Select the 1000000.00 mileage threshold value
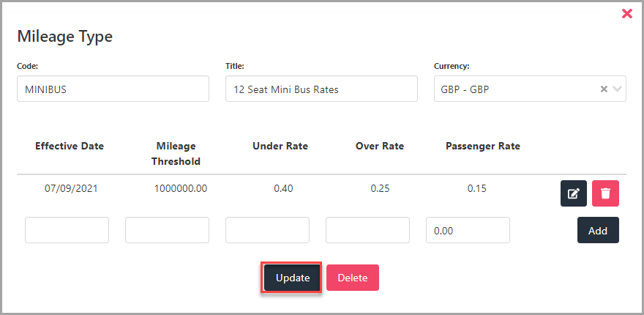 [x=181, y=189]
